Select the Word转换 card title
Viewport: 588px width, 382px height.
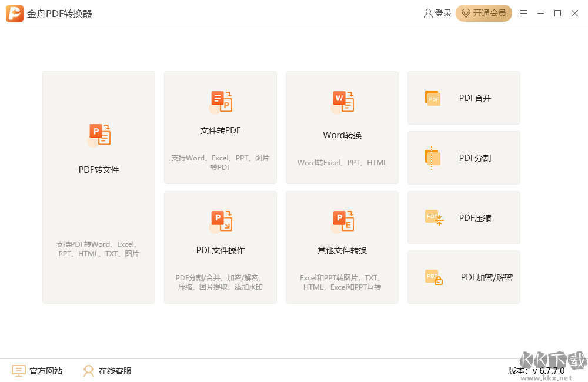coord(342,135)
